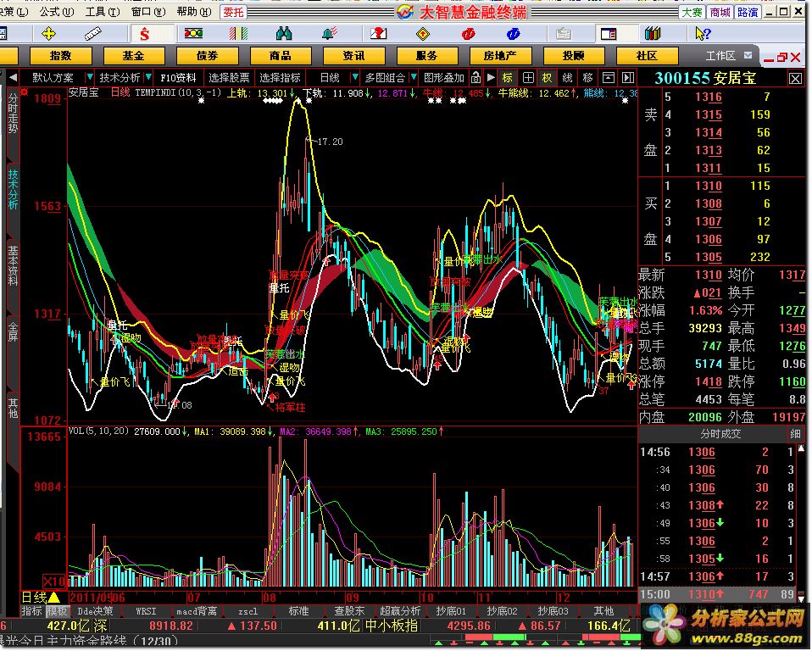Viewport: 812px width, 651px height.
Task: Click the window frame icon in chart toolbar
Action: pos(609,78)
